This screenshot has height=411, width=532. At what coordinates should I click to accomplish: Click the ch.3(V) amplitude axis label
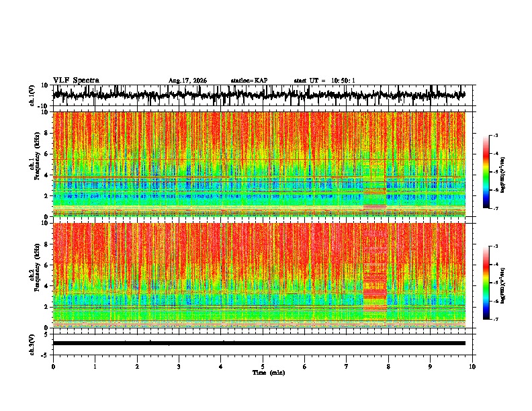pyautogui.click(x=32, y=345)
